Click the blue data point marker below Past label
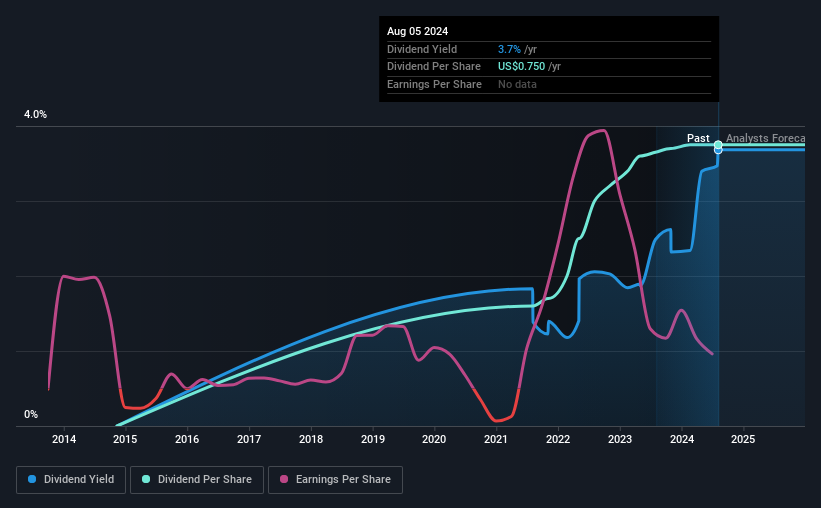821x508 pixels. (718, 150)
